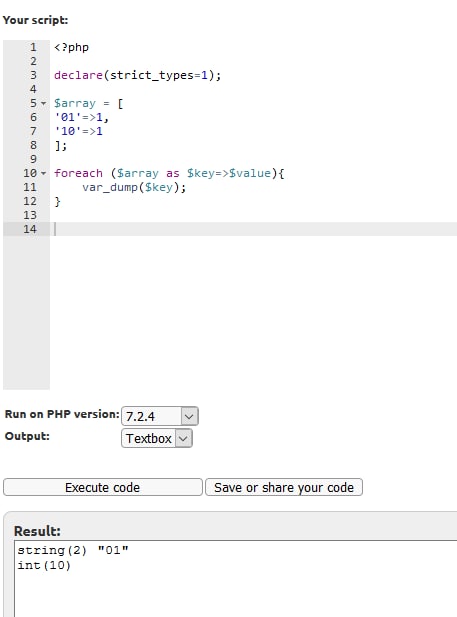Screen dimensions: 457x617
Task: Click on the foreach statement text
Action: [x=169, y=173]
